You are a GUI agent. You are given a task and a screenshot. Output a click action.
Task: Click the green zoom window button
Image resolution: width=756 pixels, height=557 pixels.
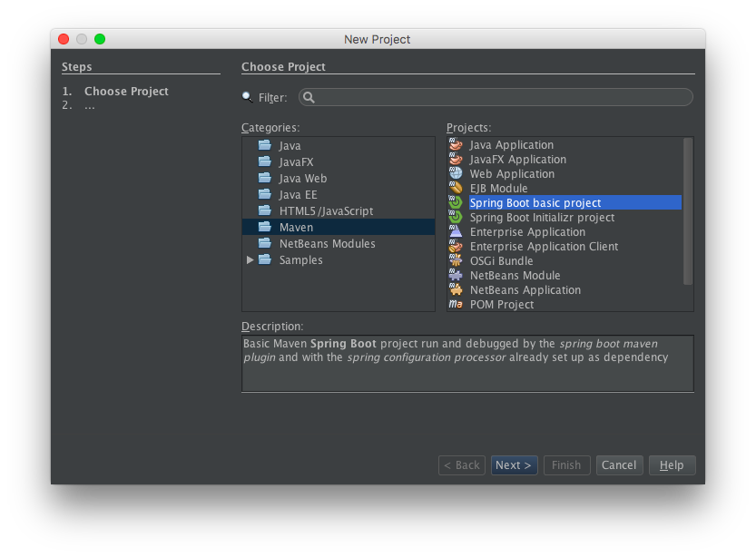click(100, 39)
